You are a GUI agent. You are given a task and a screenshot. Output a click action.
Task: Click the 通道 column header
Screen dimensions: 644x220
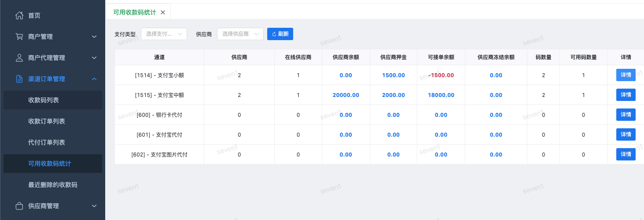coord(159,57)
